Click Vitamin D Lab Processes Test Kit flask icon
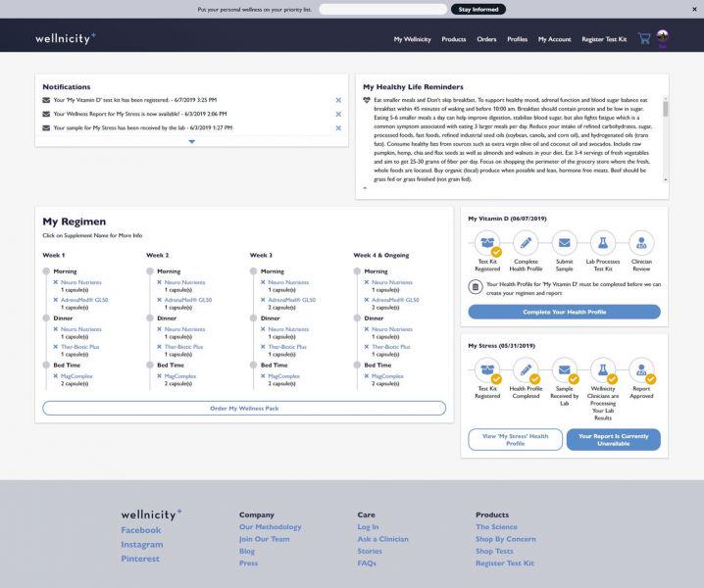 click(x=603, y=243)
